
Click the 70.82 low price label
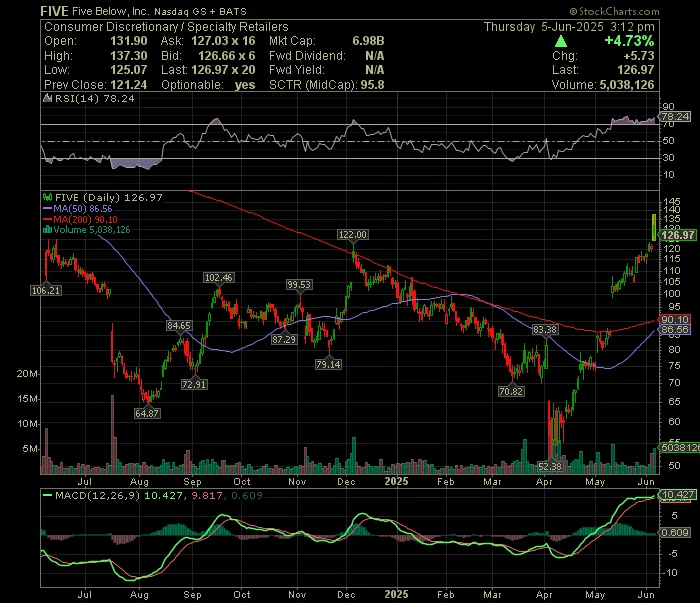coord(511,391)
